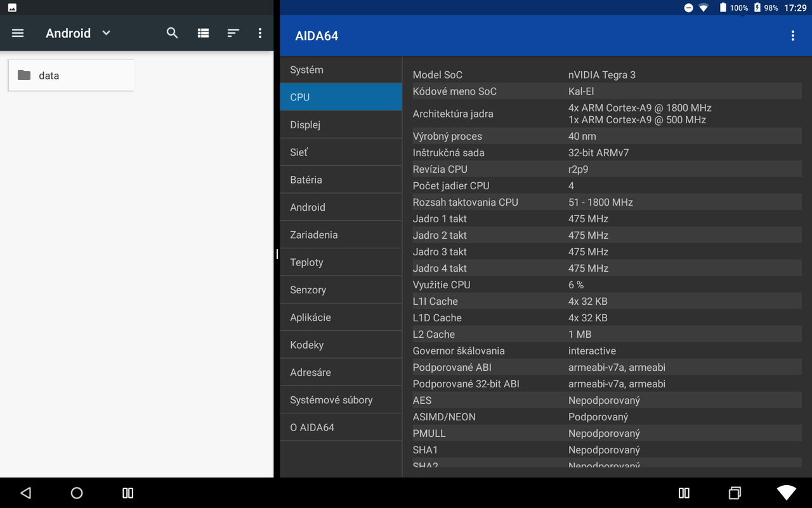Tap the 100% battery status icon
Viewport: 812px width, 508px height.
723,8
